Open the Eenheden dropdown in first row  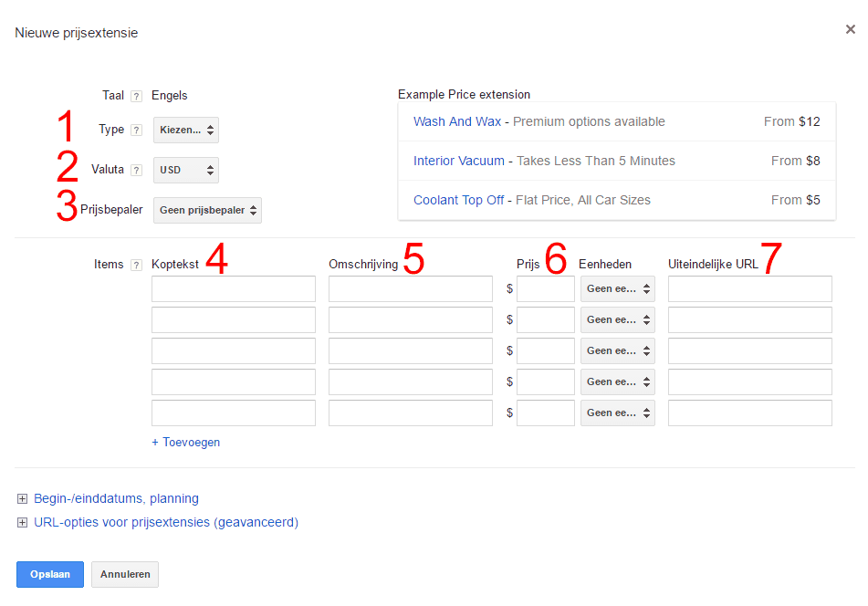coord(617,289)
